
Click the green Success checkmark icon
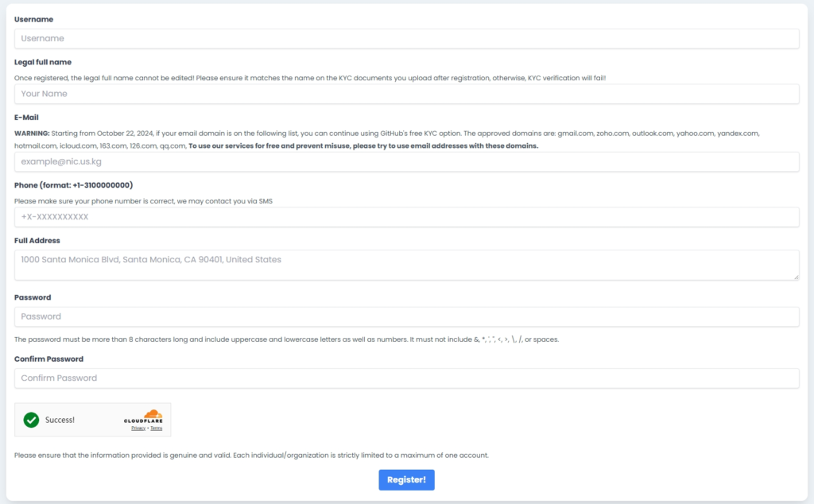coord(31,420)
